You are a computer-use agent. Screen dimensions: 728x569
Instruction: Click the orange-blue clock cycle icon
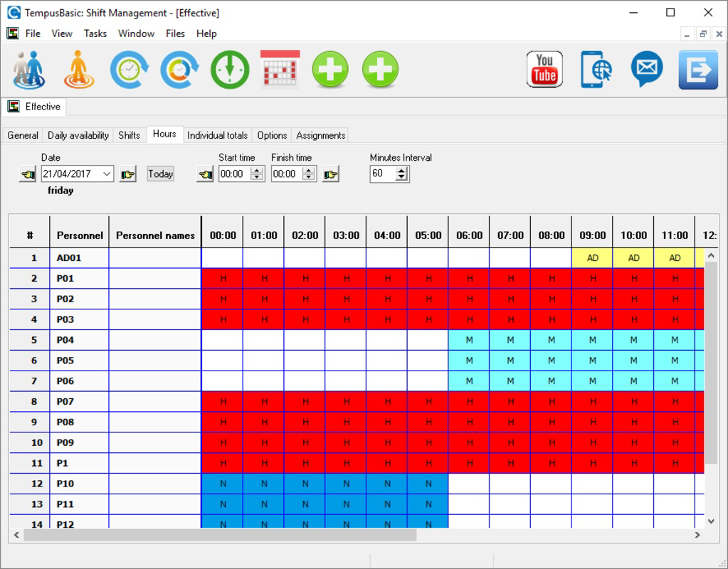point(179,70)
